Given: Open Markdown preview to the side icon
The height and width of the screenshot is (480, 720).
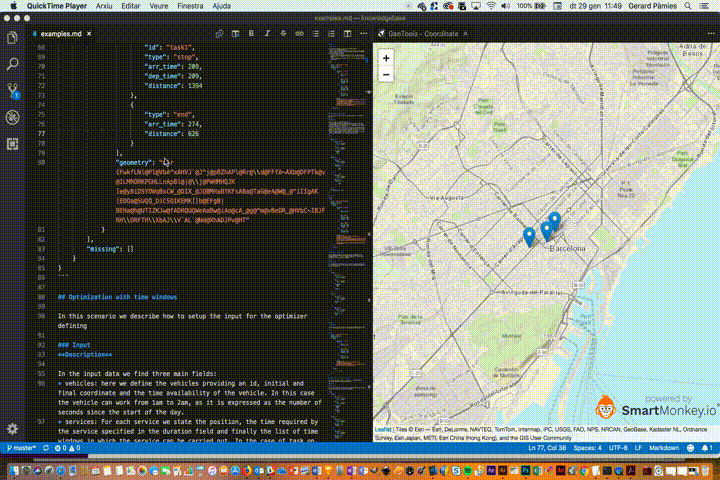Looking at the screenshot, I should click(x=219, y=34).
